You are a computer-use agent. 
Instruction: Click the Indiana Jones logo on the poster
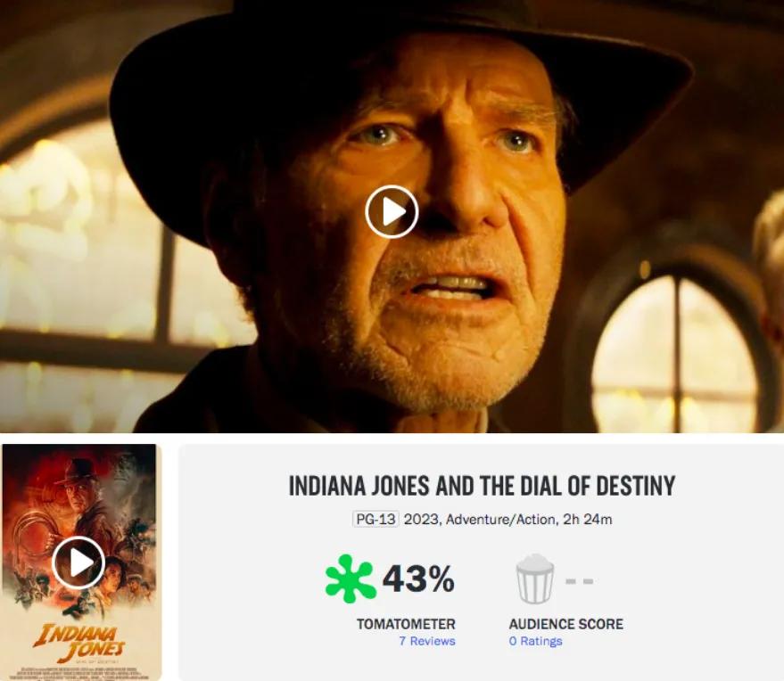[x=78, y=642]
